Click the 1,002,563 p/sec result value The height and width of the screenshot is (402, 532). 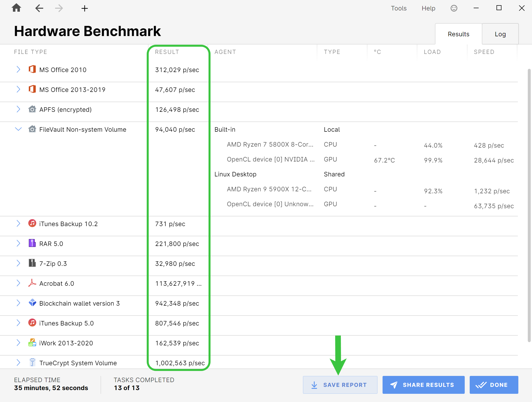(180, 363)
